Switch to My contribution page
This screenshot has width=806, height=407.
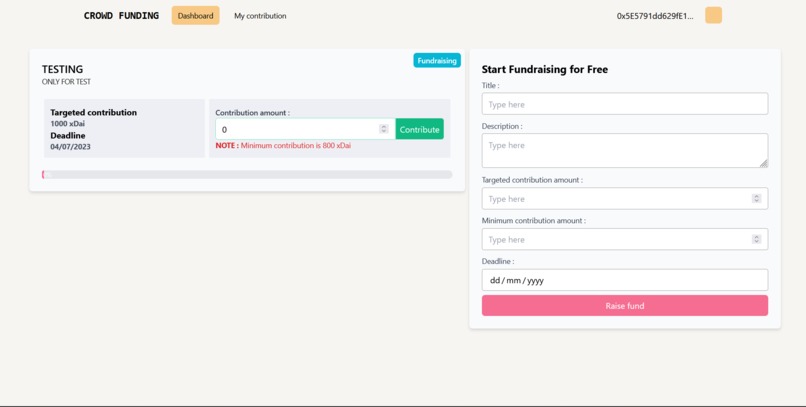coord(260,16)
